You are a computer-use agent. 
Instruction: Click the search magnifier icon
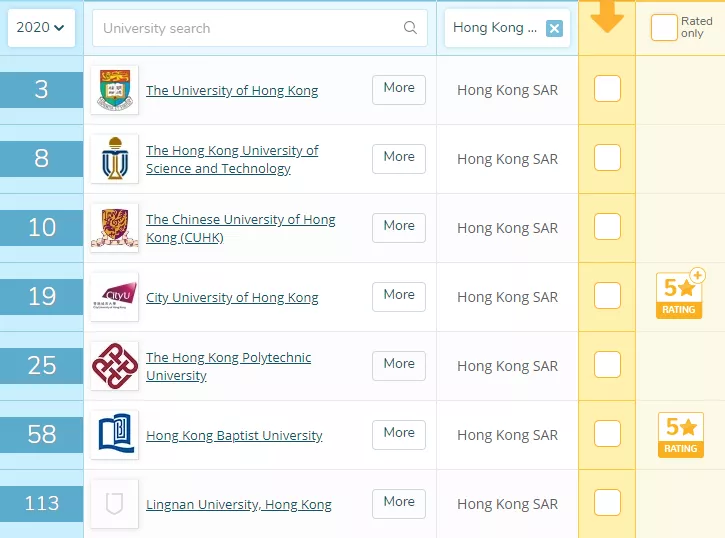point(410,28)
